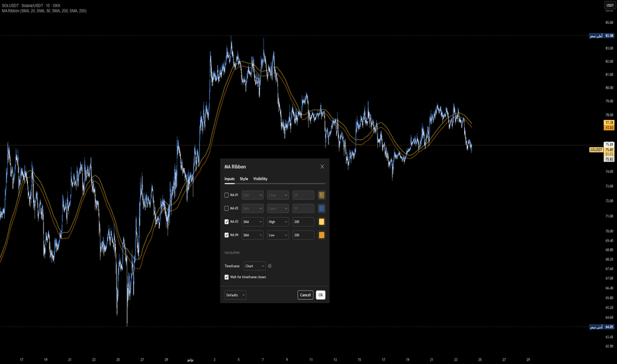Open MA #4 type dropdown showing SMA
Image resolution: width=617 pixels, height=364 pixels.
pyautogui.click(x=252, y=235)
